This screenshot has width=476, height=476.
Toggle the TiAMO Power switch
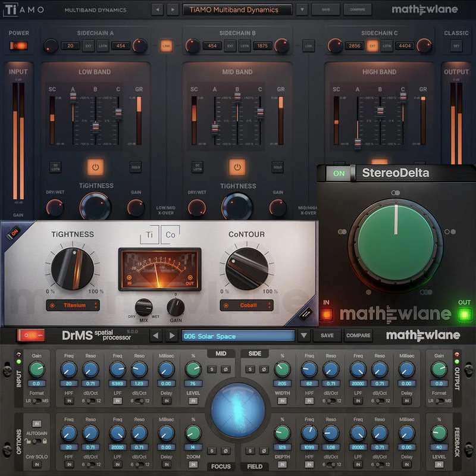[18, 45]
